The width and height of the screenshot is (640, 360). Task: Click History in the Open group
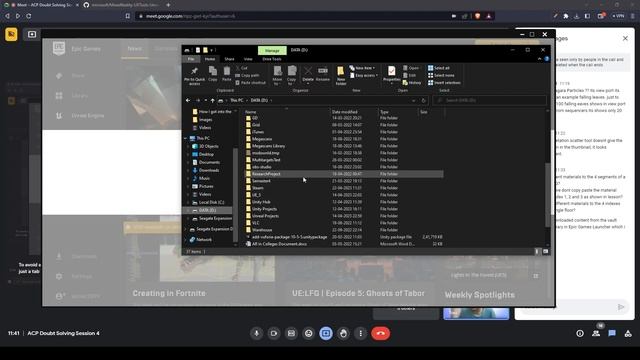[x=412, y=83]
